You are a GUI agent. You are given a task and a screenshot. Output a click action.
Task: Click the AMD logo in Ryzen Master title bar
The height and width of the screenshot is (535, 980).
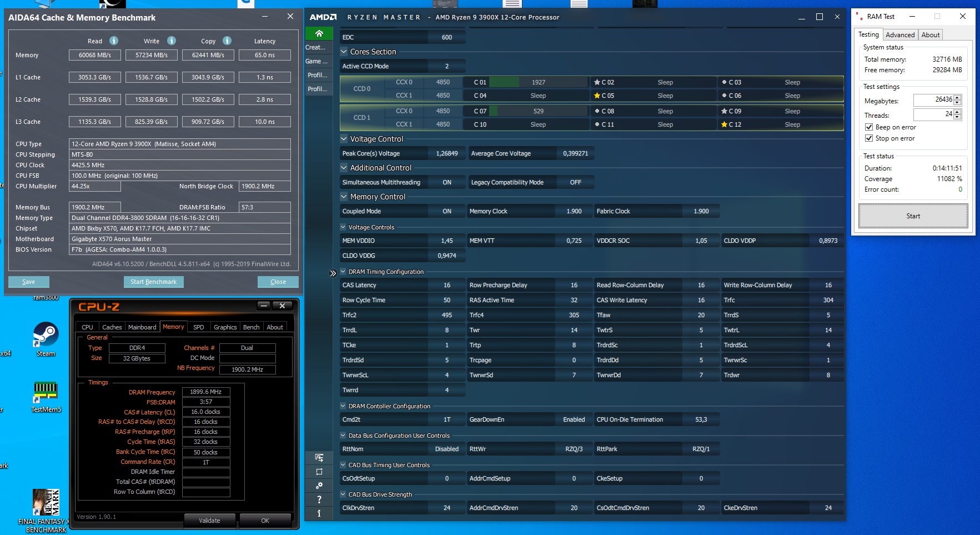click(x=323, y=17)
